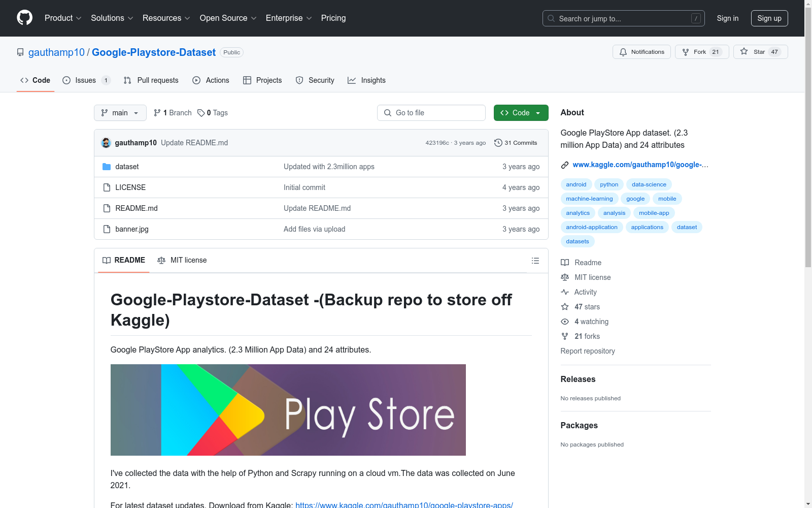
Task: Open the 'Initial commit' message
Action: (304, 187)
